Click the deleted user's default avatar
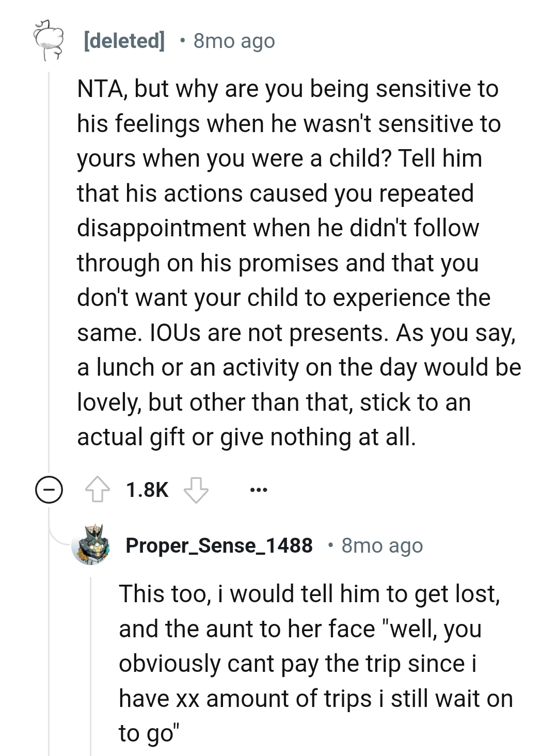557x756 pixels. click(47, 40)
